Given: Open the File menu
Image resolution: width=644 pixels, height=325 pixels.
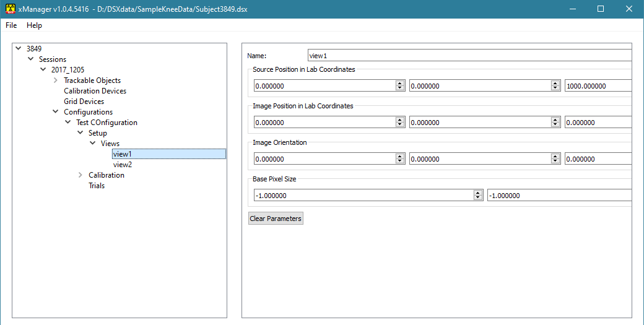Looking at the screenshot, I should (x=11, y=25).
